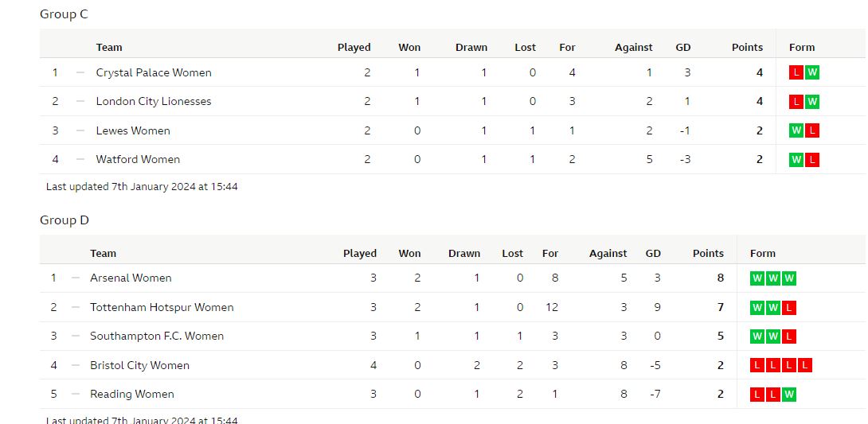Click Tottenham Hotspur Women's red L form badge

click(x=789, y=307)
